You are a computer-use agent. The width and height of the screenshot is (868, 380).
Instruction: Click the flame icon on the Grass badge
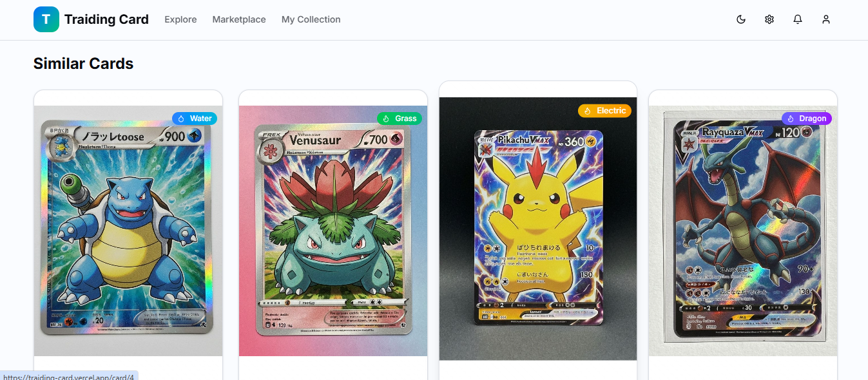click(x=386, y=119)
